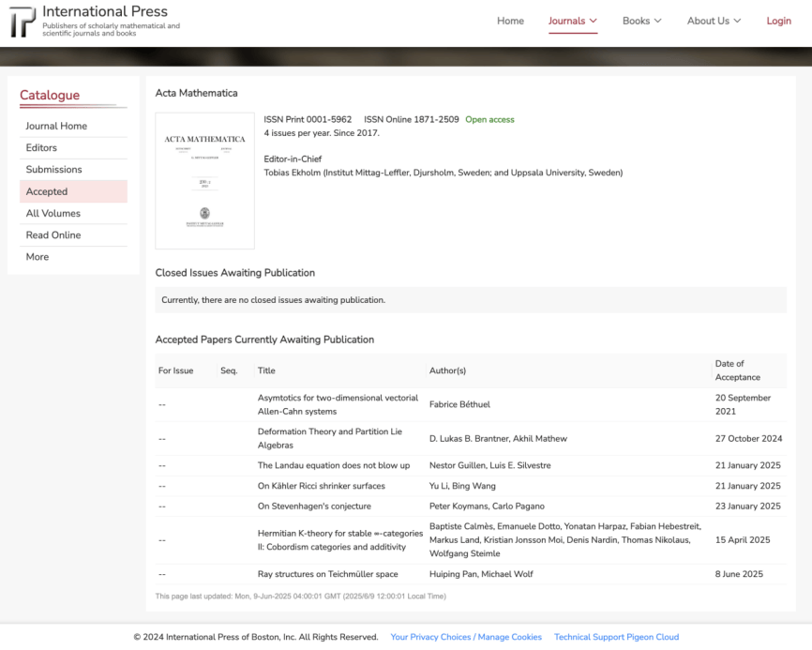Open the Submissions sidebar item
The width and height of the screenshot is (812, 650).
coord(53,170)
